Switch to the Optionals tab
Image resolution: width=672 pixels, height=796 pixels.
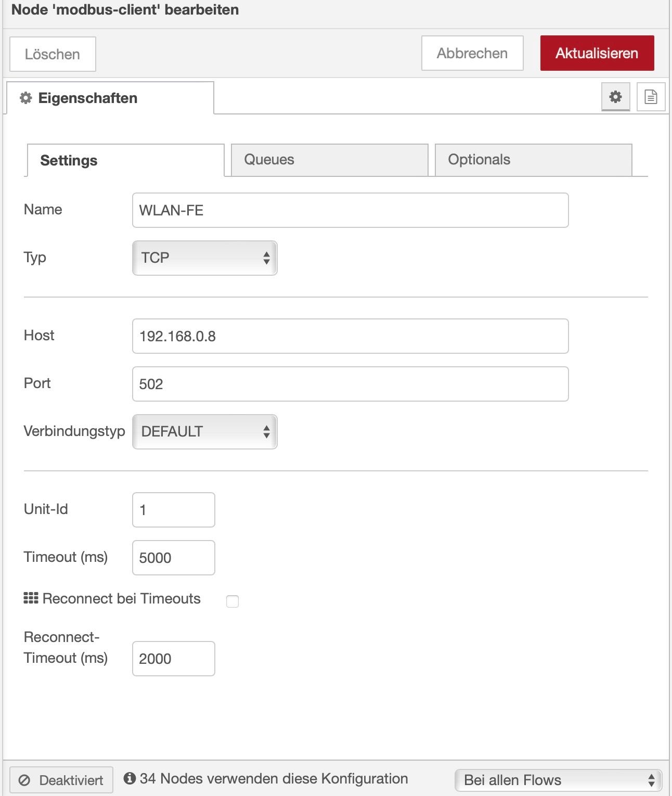[x=533, y=160]
